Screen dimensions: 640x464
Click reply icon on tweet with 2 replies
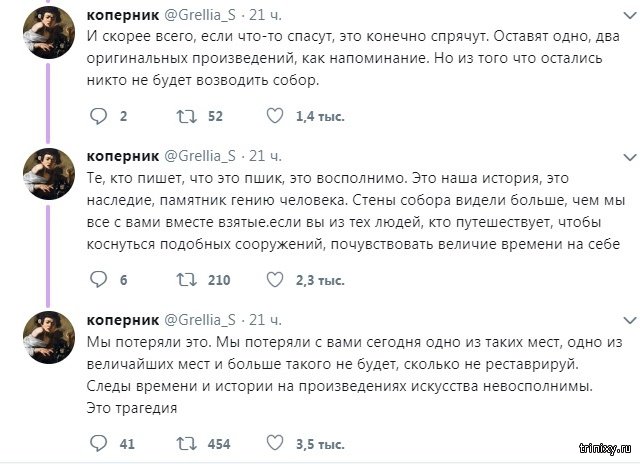pyautogui.click(x=98, y=116)
